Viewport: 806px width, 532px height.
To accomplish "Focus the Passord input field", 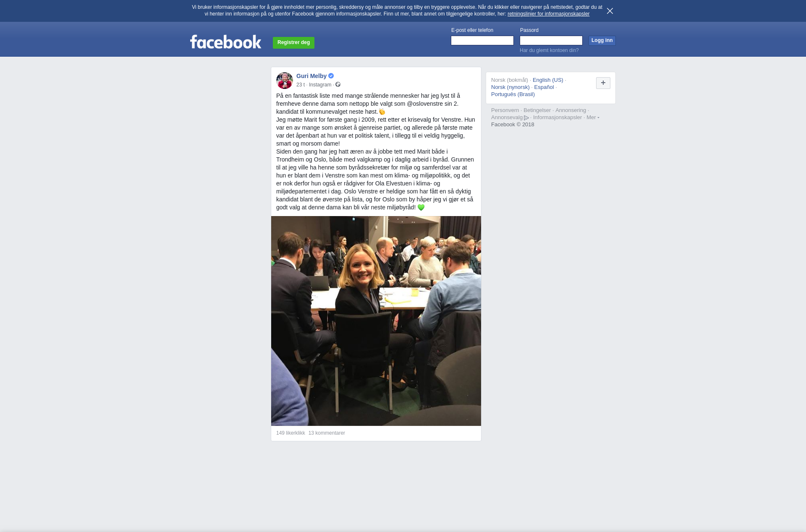I will coord(551,41).
